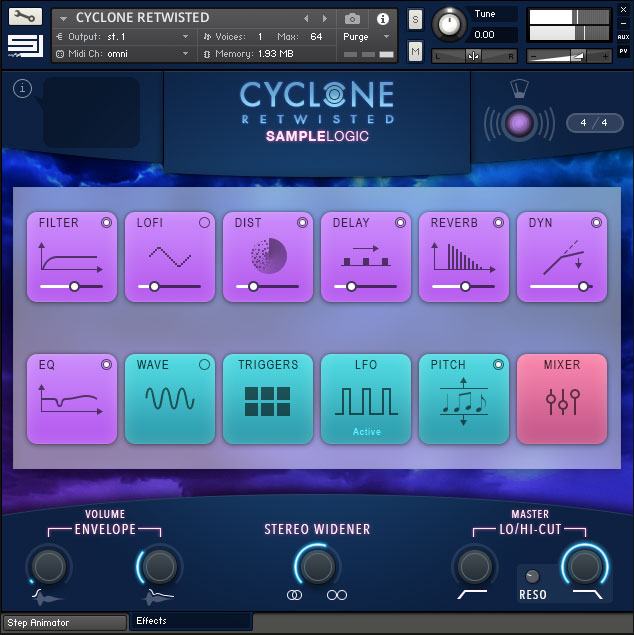The width and height of the screenshot is (634, 635).
Task: Toggle the REVERB effect power button
Action: [498, 223]
